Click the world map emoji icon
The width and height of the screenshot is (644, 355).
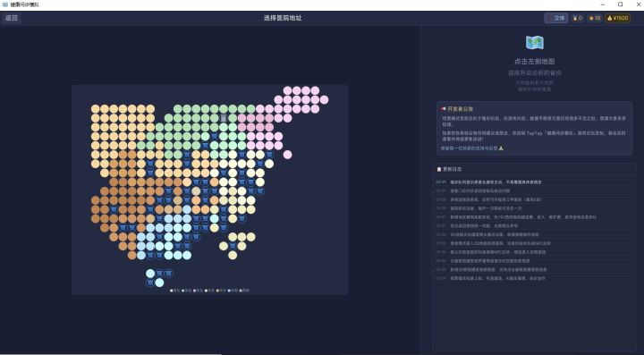coord(535,42)
